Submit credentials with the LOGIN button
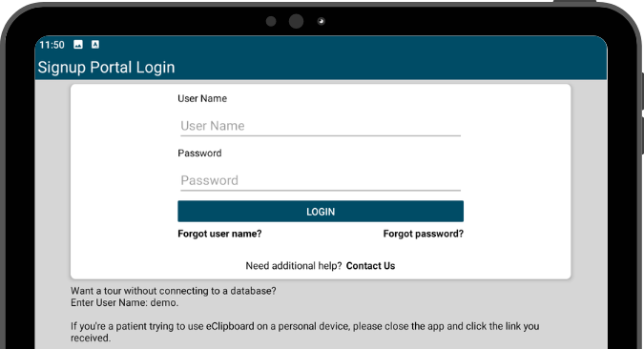This screenshot has width=644, height=349. point(321,212)
